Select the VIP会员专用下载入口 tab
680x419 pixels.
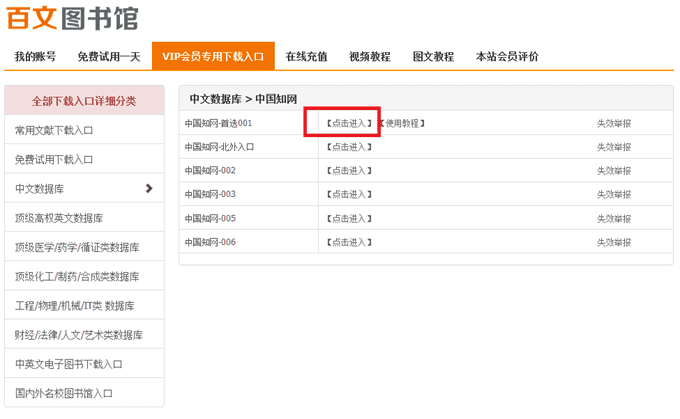(x=213, y=56)
